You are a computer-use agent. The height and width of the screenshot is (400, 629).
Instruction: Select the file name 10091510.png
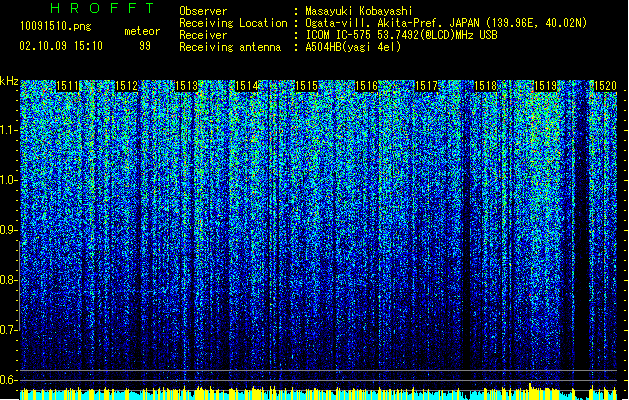(x=55, y=27)
